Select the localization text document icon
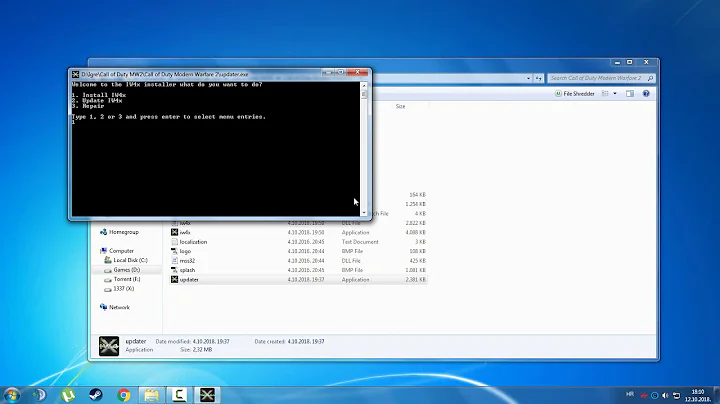 point(174,241)
